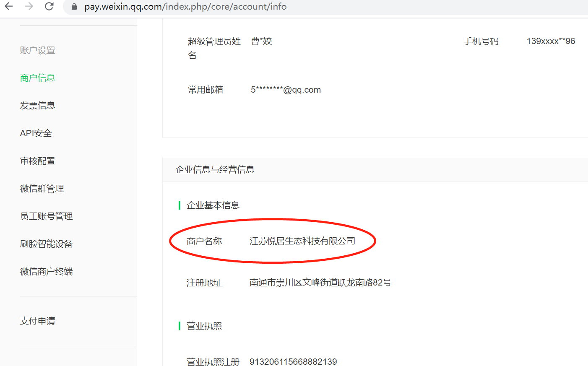Open 员工账号管理 in the sidebar
Image resolution: width=588 pixels, height=366 pixels.
pos(47,216)
